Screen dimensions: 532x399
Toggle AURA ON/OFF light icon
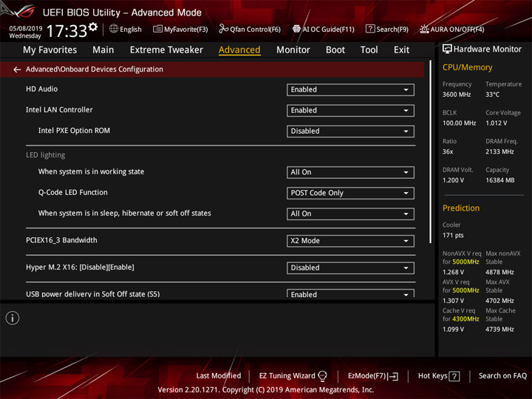tap(424, 29)
